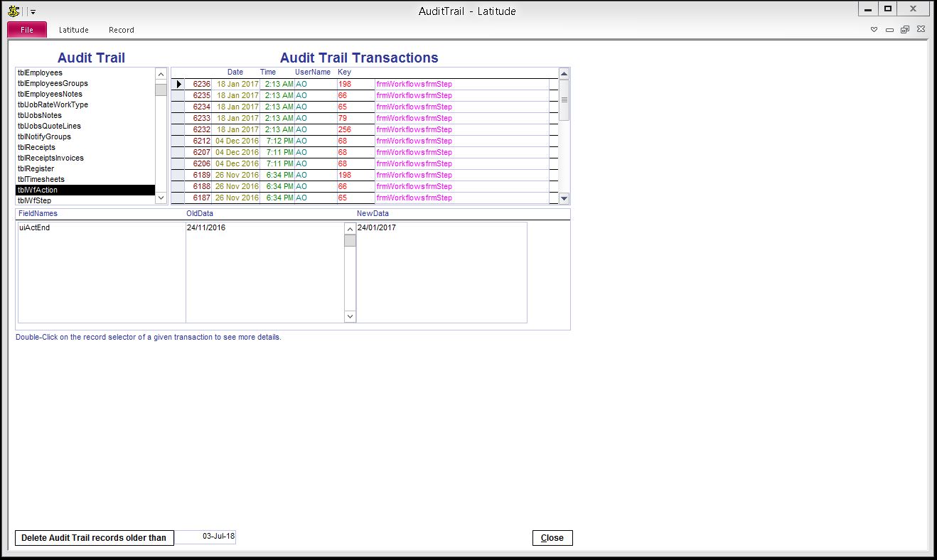Click Delete Audit Trail records older than
The width and height of the screenshot is (937, 560).
coord(94,538)
